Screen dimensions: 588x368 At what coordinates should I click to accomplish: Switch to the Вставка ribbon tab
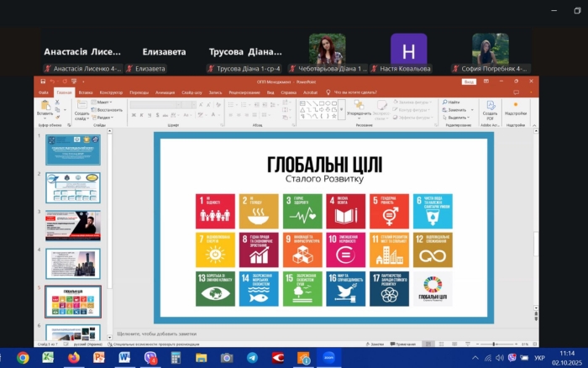pyautogui.click(x=84, y=92)
